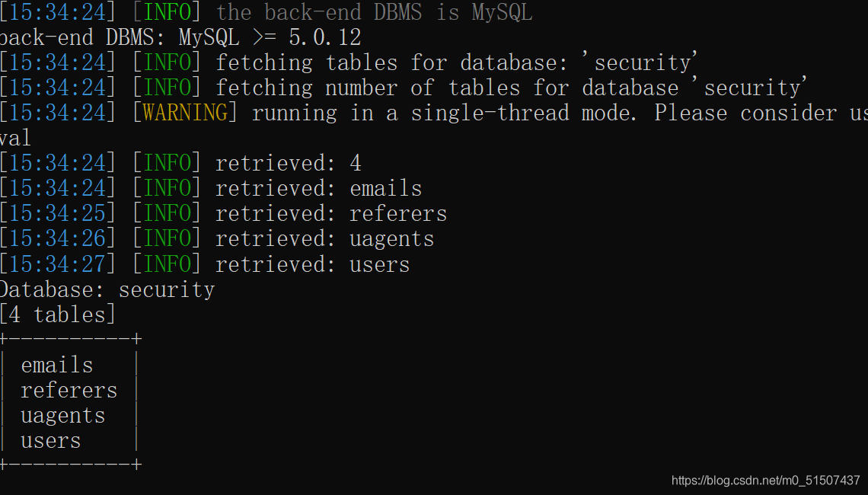Select the yellow WARNING label

[185, 113]
